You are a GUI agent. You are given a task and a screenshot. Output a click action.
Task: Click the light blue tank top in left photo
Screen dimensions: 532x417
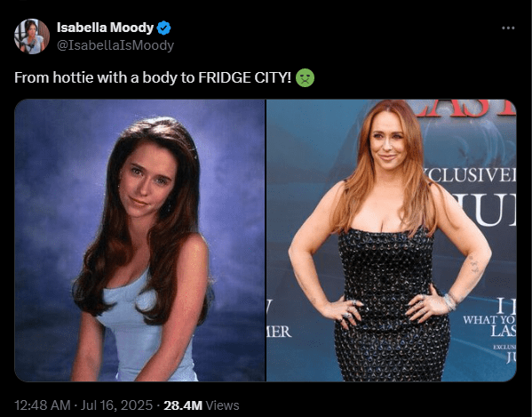coord(141,329)
